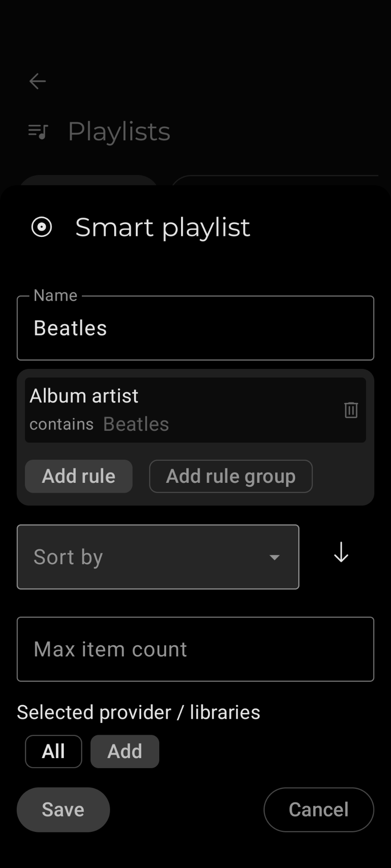Click the Album artist rule title
Viewport: 391px width, 868px height.
pyautogui.click(x=84, y=396)
